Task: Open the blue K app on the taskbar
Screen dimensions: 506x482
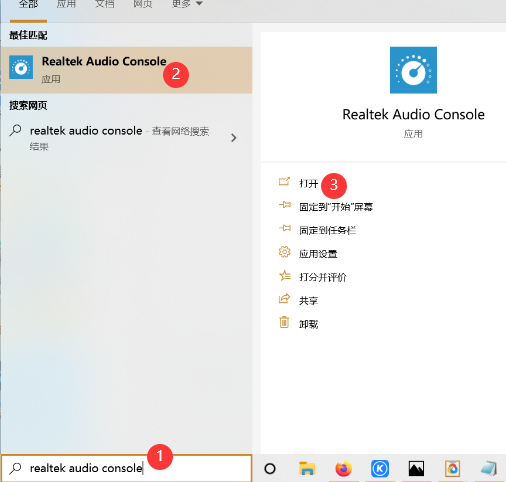Action: 380,469
